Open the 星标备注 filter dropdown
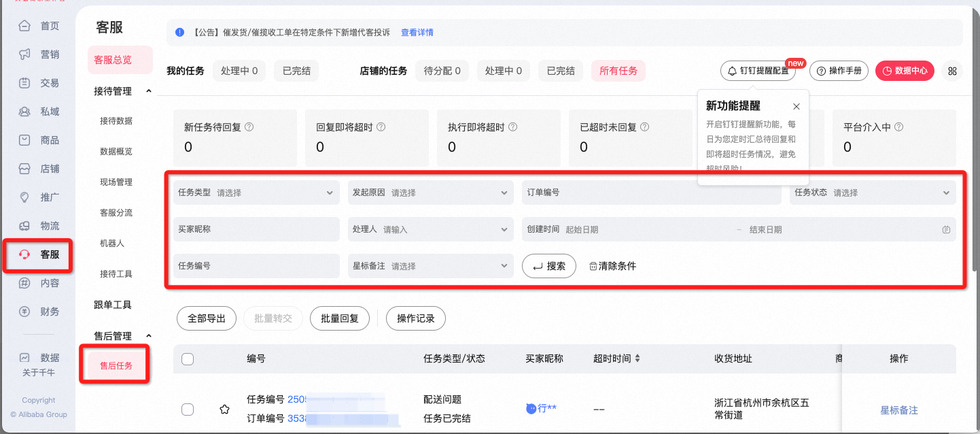The width and height of the screenshot is (980, 434). click(430, 266)
